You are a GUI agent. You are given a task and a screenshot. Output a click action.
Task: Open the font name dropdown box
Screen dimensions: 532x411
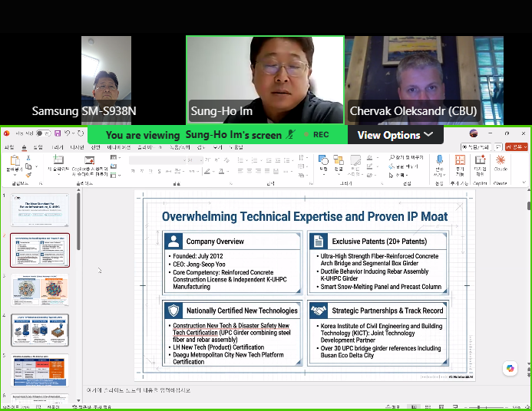point(158,160)
